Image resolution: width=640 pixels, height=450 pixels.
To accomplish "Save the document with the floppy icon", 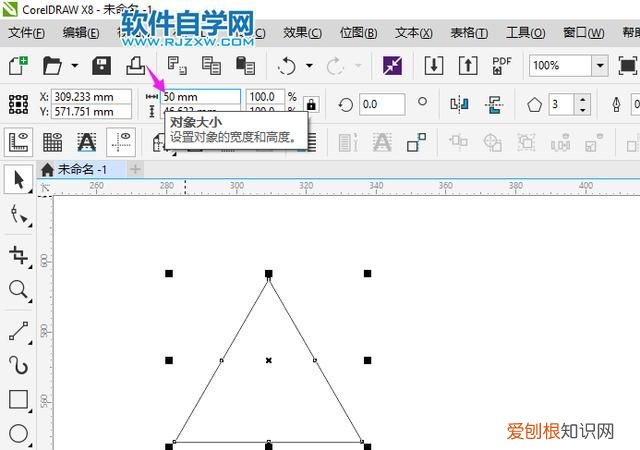I will [x=101, y=65].
